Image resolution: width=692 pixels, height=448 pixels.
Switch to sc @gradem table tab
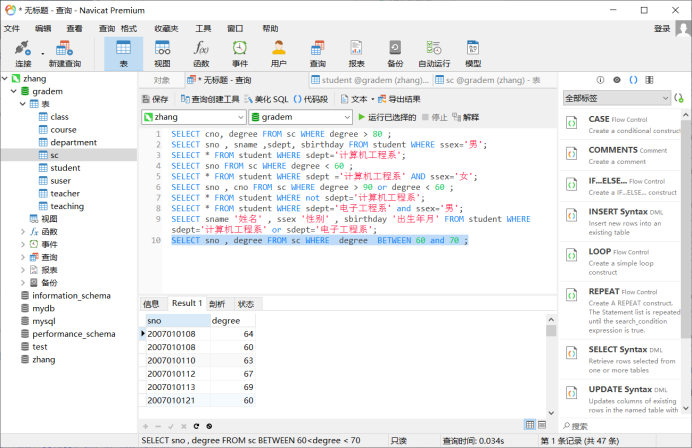[488, 80]
